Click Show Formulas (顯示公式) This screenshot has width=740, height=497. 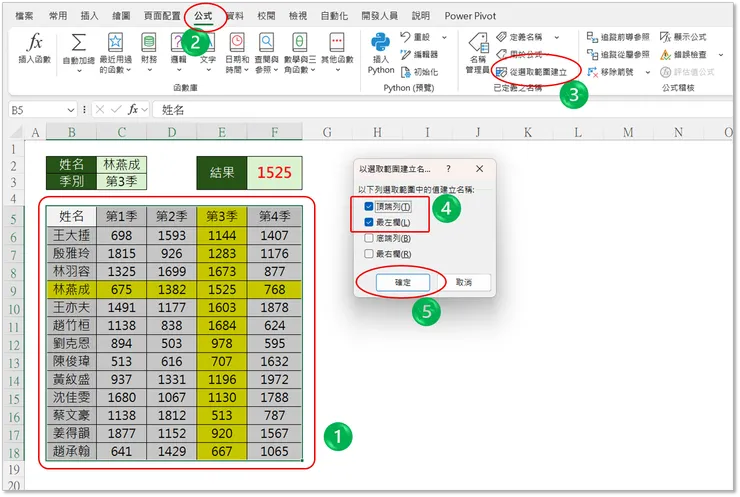point(683,37)
